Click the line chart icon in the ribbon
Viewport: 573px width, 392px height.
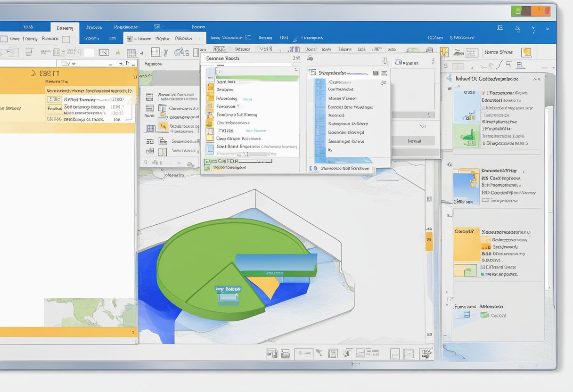[x=103, y=52]
